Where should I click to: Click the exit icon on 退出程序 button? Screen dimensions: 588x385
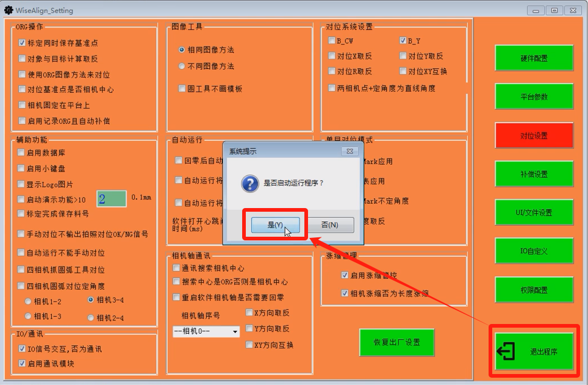tap(507, 351)
